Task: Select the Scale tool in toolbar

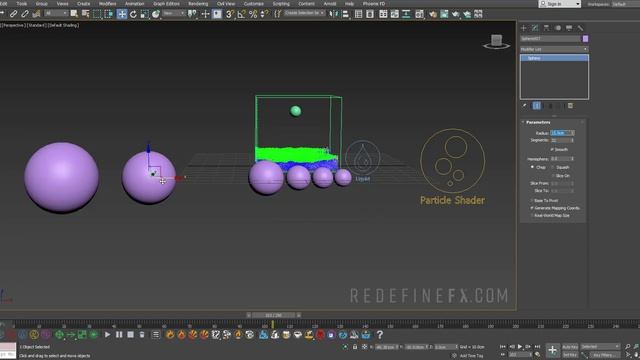Action: click(x=144, y=14)
